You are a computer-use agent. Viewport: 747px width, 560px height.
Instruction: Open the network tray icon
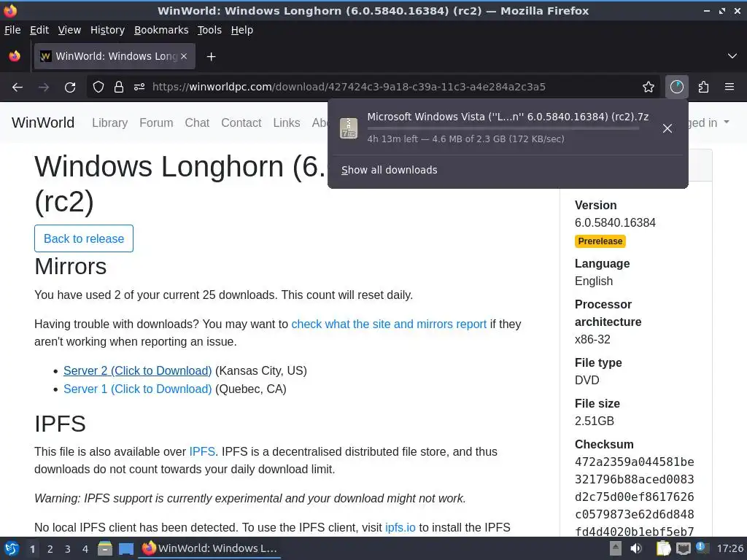pos(684,549)
